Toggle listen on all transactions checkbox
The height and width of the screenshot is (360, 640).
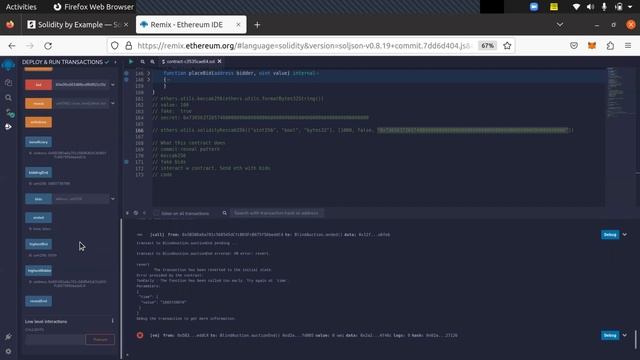[x=156, y=213]
